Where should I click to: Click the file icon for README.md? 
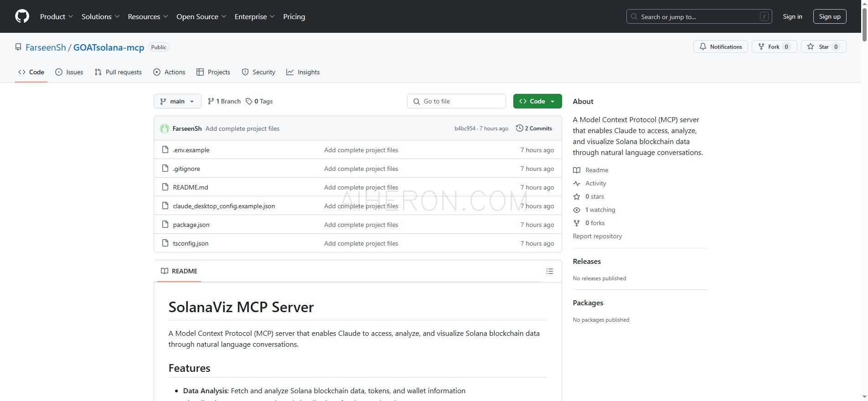coord(165,187)
